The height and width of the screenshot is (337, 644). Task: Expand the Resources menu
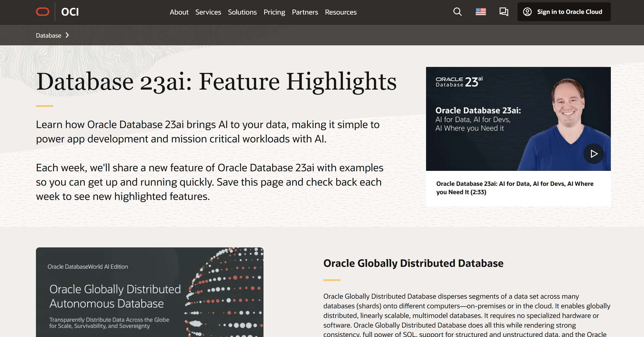point(341,12)
